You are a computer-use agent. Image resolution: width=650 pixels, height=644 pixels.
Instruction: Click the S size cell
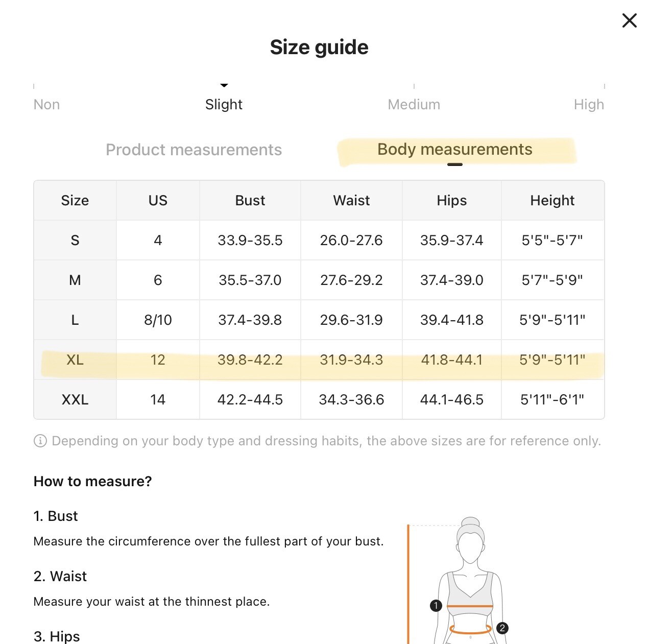[x=75, y=240]
